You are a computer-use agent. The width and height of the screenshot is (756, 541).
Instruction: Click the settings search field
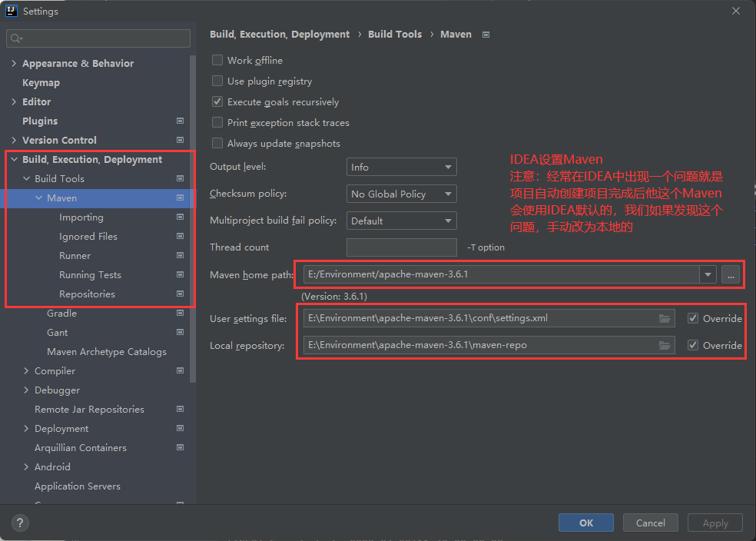coord(98,38)
